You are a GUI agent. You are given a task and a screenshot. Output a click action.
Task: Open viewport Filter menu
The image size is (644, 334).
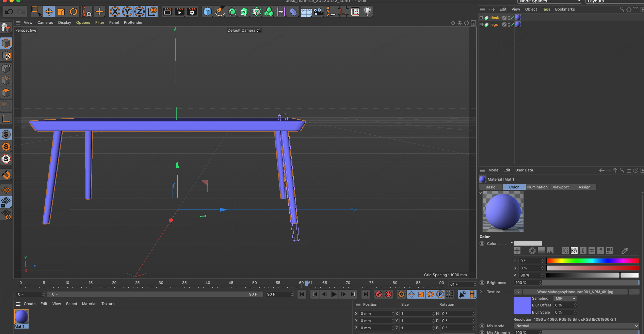100,22
